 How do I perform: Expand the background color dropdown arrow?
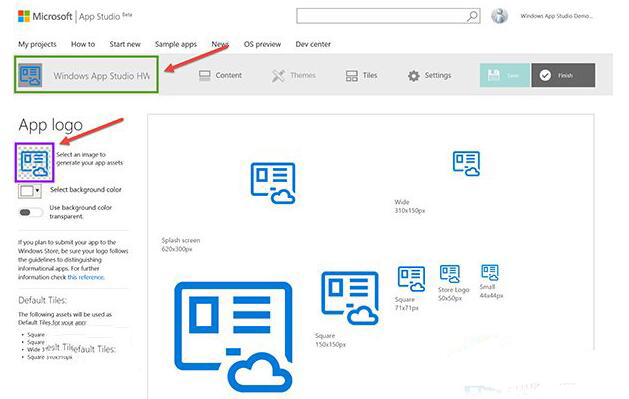[38, 191]
